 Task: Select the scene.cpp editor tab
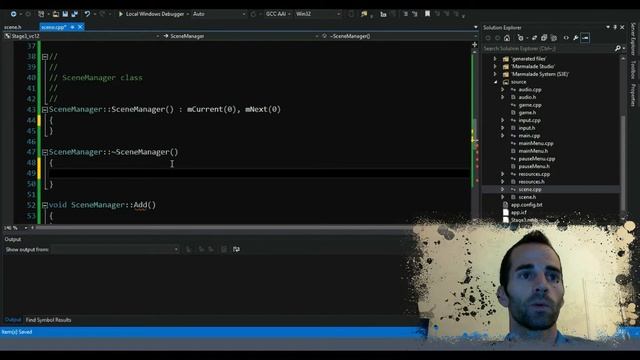coord(53,27)
